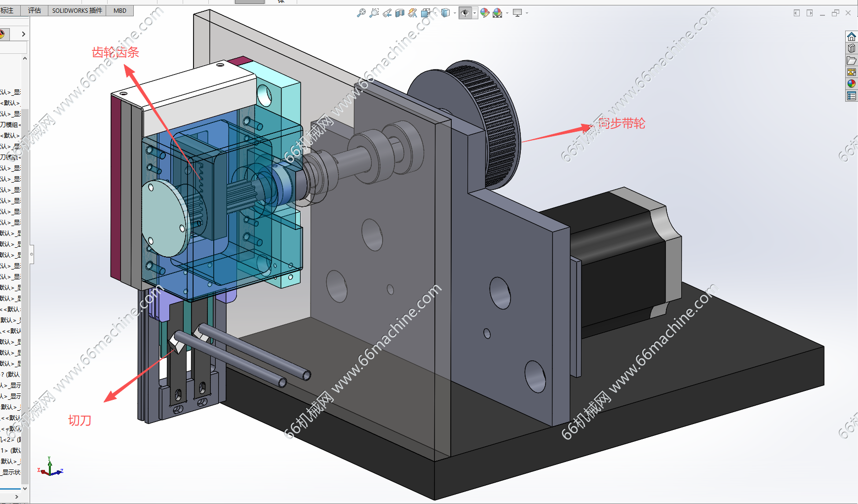Click the expand-right panel window icon
858x504 pixels.
[810, 13]
